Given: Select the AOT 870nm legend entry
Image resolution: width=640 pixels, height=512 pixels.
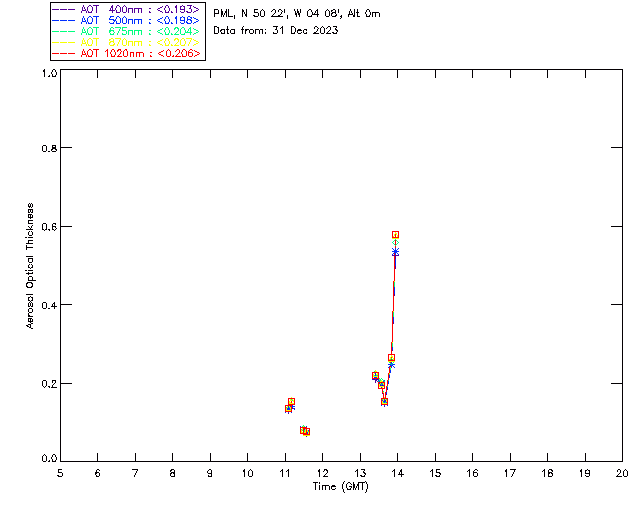Looking at the screenshot, I should [x=126, y=42].
